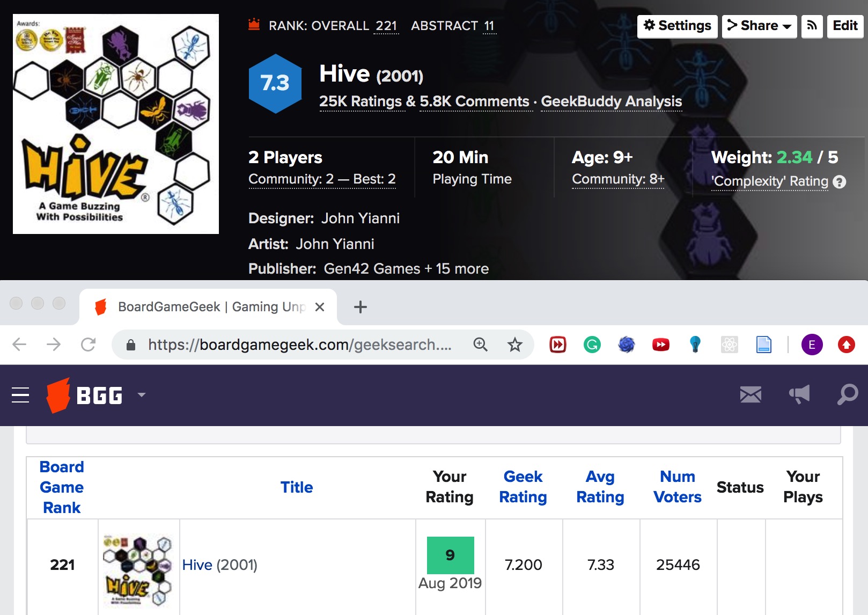Viewport: 868px width, 615px height.
Task: Click the zoom magnifier in address bar
Action: [x=481, y=345]
